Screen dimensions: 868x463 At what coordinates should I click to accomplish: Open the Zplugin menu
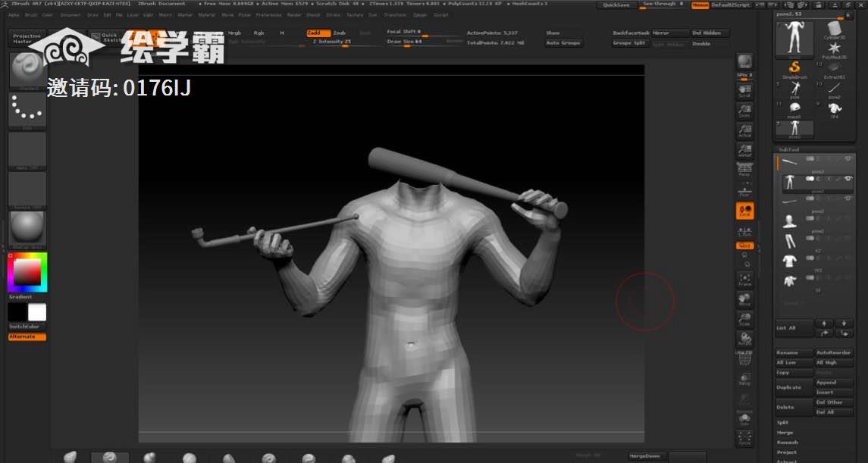coord(420,15)
